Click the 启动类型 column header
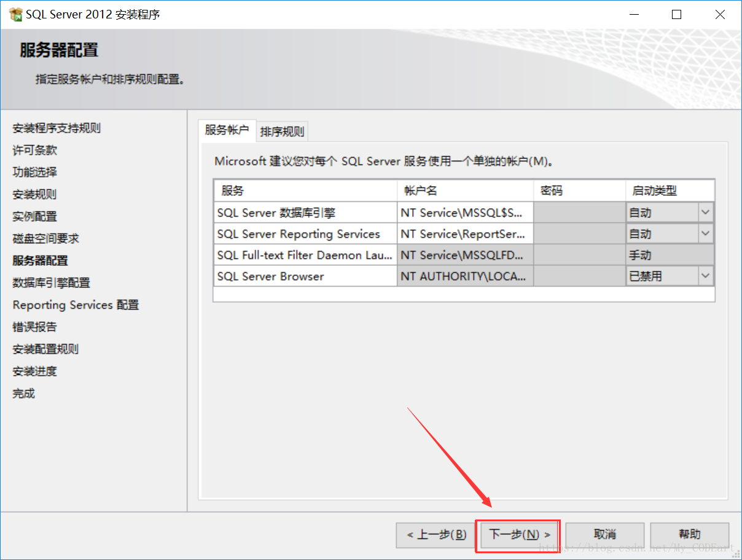Screen dimensions: 742x560 pyautogui.click(x=670, y=190)
